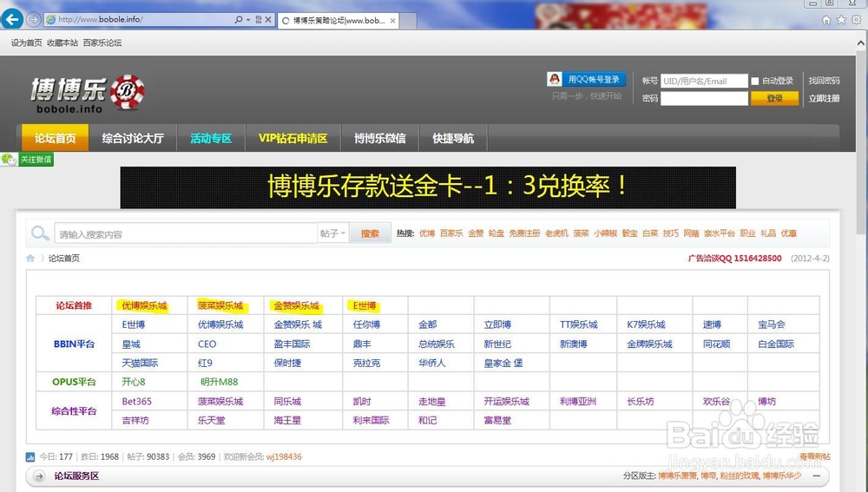Click the 开心8 link in OPUS平台
Viewport: 868px width, 492px height.
134,382
